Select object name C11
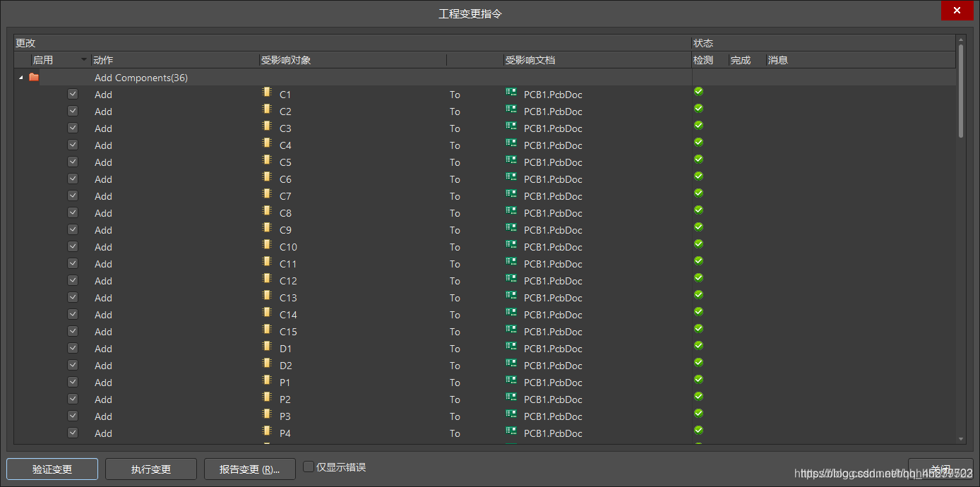The width and height of the screenshot is (980, 487). [288, 264]
